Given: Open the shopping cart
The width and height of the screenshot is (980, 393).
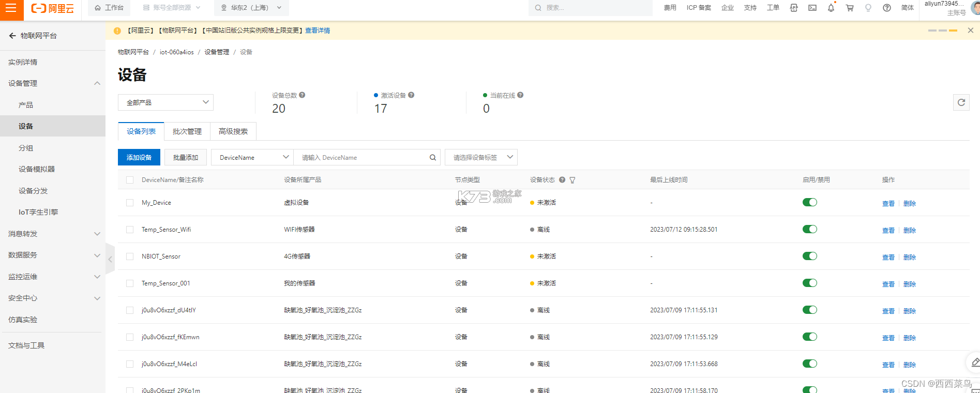Looking at the screenshot, I should [850, 8].
